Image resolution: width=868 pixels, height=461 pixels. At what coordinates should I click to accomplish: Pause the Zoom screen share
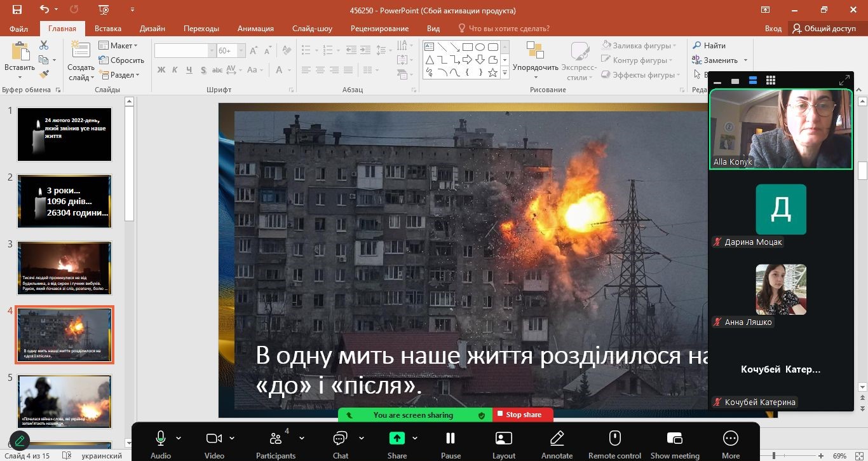click(451, 444)
